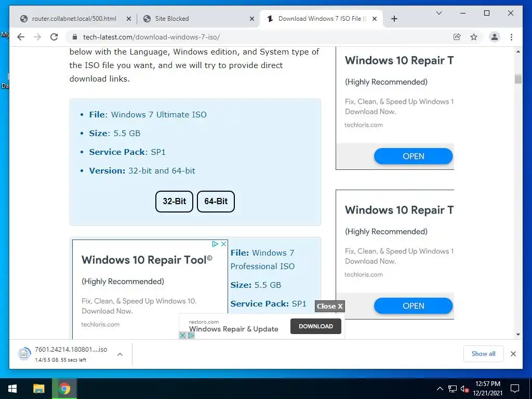Image resolution: width=532 pixels, height=399 pixels.
Task: Click the 'Size: 5.5 GB' line for Ultimate ISO
Action: (x=115, y=134)
